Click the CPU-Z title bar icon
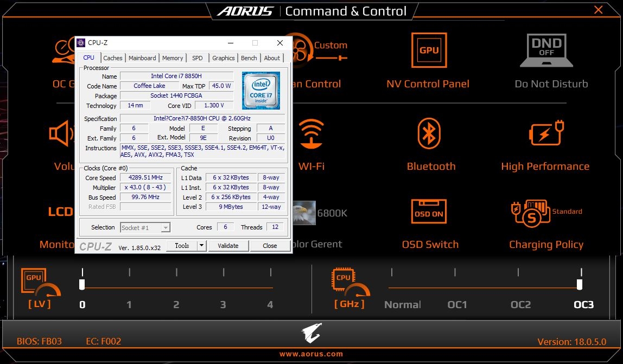The width and height of the screenshot is (623, 364). pos(81,42)
